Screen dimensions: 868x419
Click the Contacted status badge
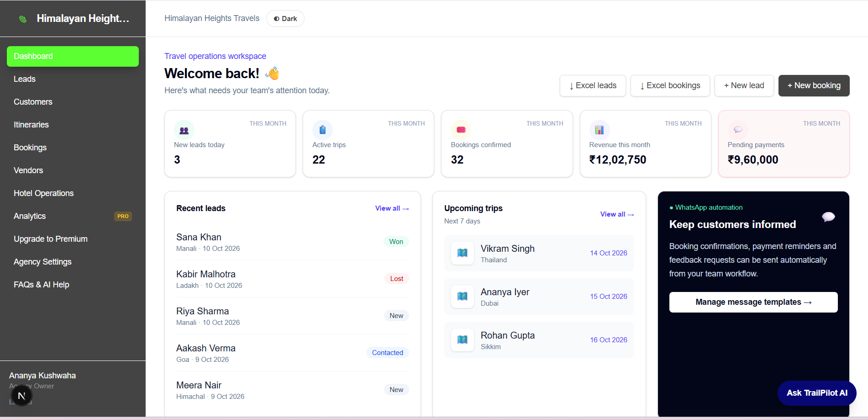coord(387,353)
